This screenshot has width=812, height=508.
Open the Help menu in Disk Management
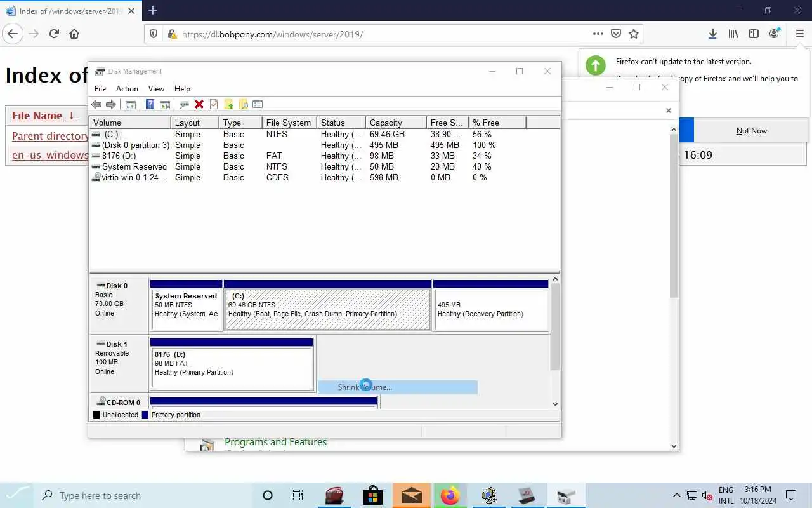point(182,89)
